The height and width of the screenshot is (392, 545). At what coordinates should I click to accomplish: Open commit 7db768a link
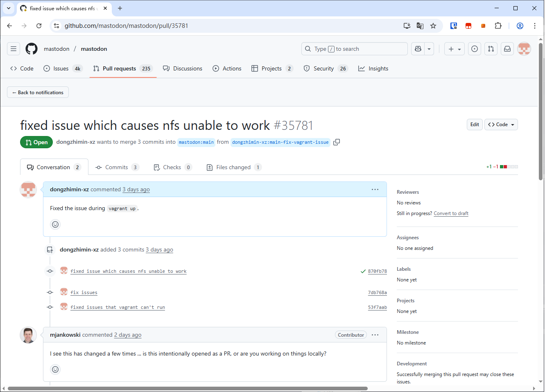[x=377, y=292]
